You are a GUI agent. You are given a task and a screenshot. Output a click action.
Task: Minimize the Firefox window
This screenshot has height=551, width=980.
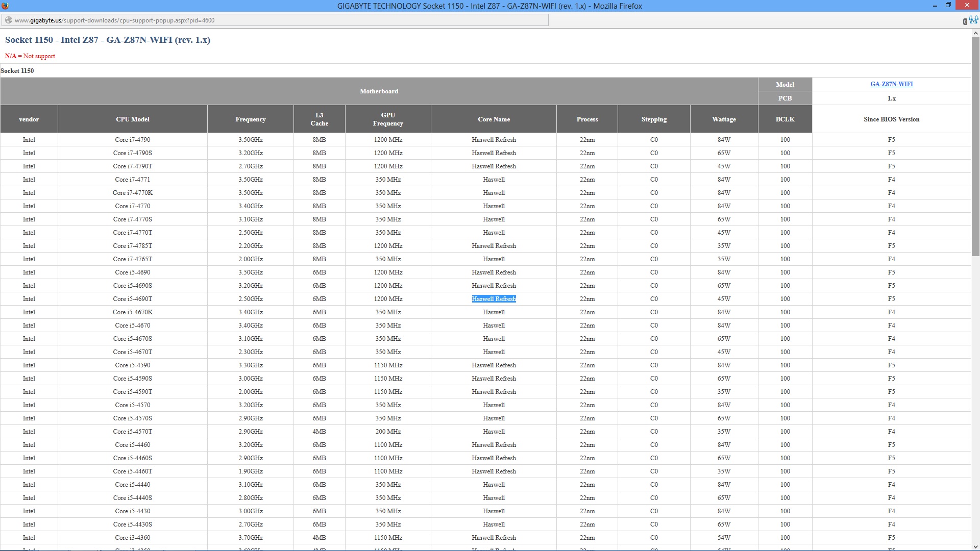[x=935, y=6]
